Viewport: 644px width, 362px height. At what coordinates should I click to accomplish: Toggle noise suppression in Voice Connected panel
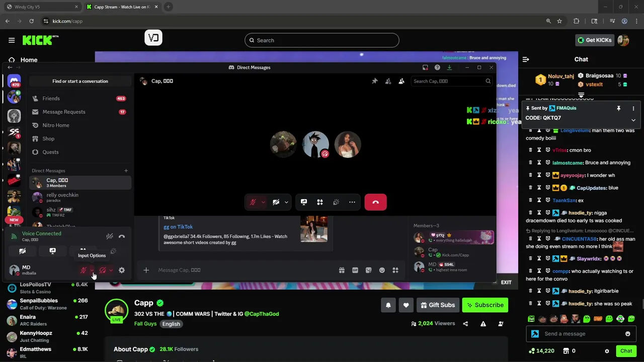point(109,236)
